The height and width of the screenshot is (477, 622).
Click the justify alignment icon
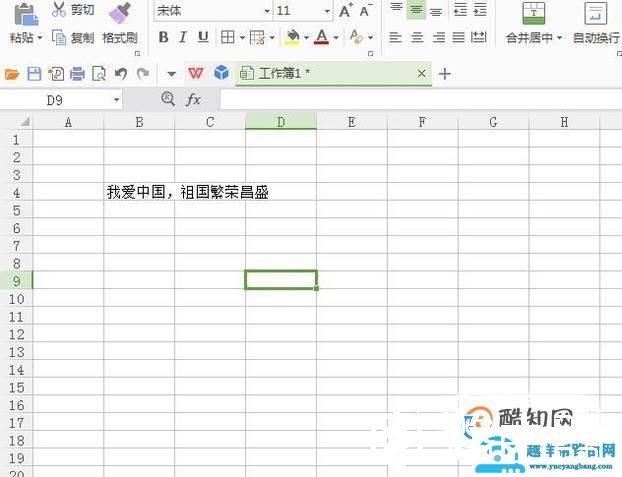(x=459, y=37)
